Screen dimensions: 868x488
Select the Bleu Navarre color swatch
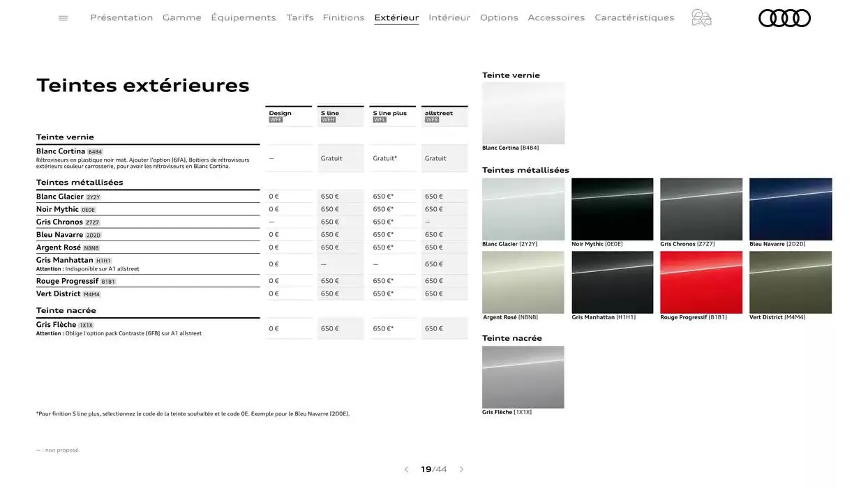[791, 209]
